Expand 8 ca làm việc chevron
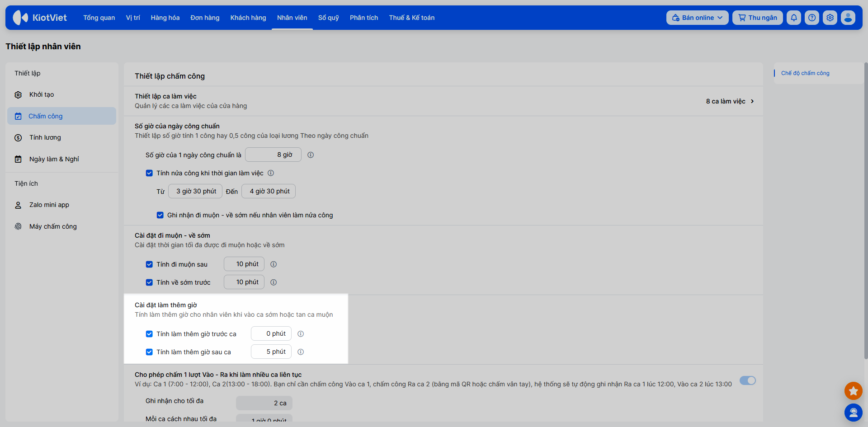868x427 pixels. 752,101
